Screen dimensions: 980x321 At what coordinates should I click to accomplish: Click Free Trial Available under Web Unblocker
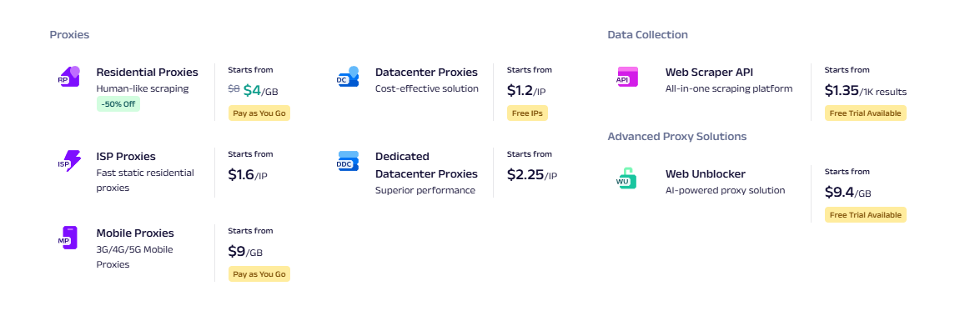click(865, 215)
